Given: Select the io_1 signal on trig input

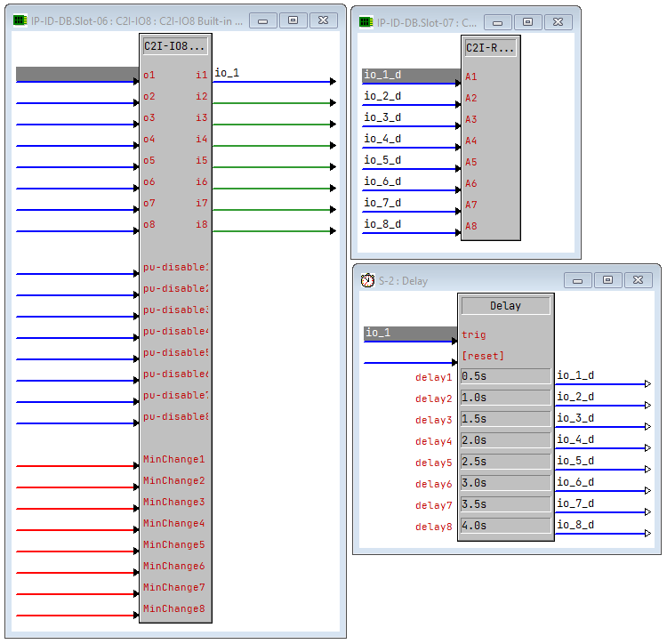Looking at the screenshot, I should pyautogui.click(x=410, y=333).
